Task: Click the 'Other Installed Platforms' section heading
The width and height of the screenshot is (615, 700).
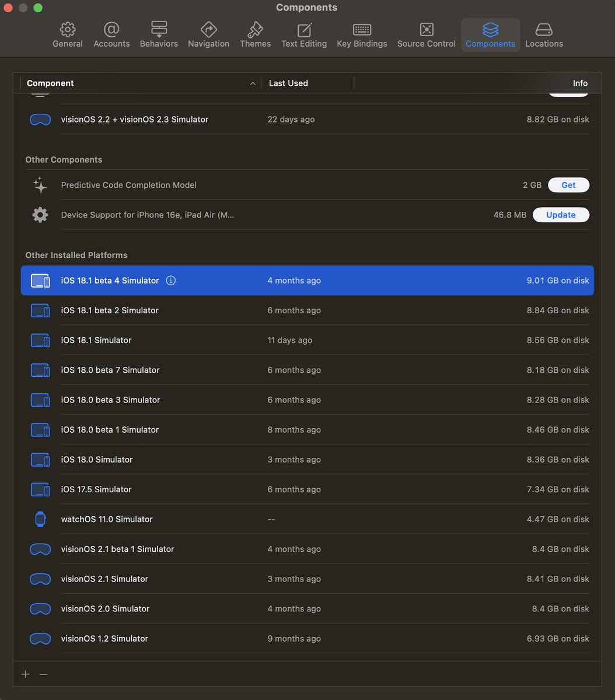Action: (x=76, y=255)
